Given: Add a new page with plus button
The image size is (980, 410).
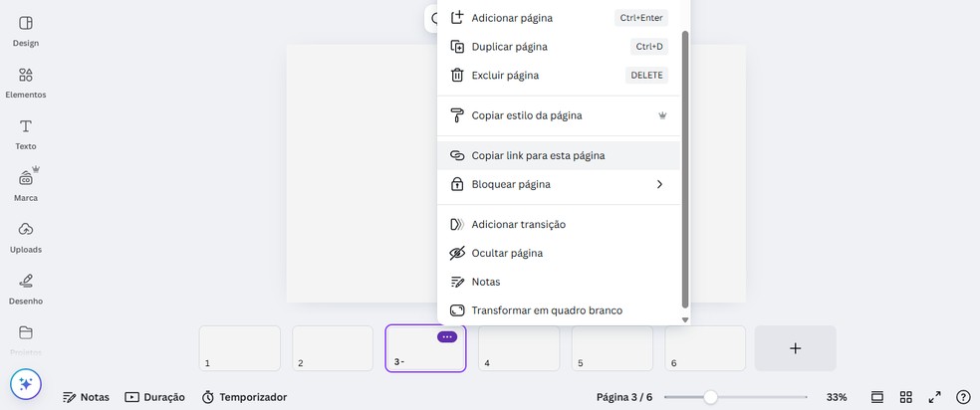Looking at the screenshot, I should click(x=795, y=348).
